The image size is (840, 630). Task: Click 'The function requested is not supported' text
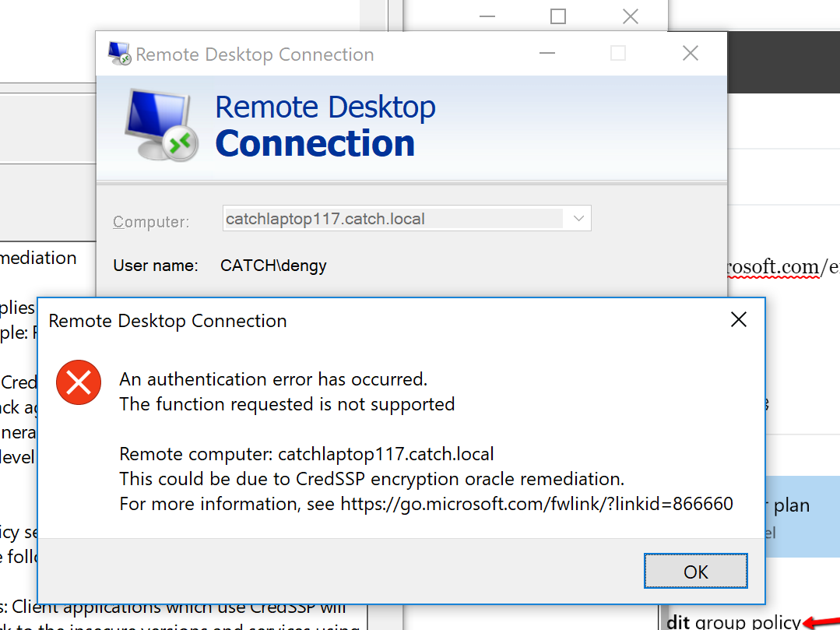286,404
